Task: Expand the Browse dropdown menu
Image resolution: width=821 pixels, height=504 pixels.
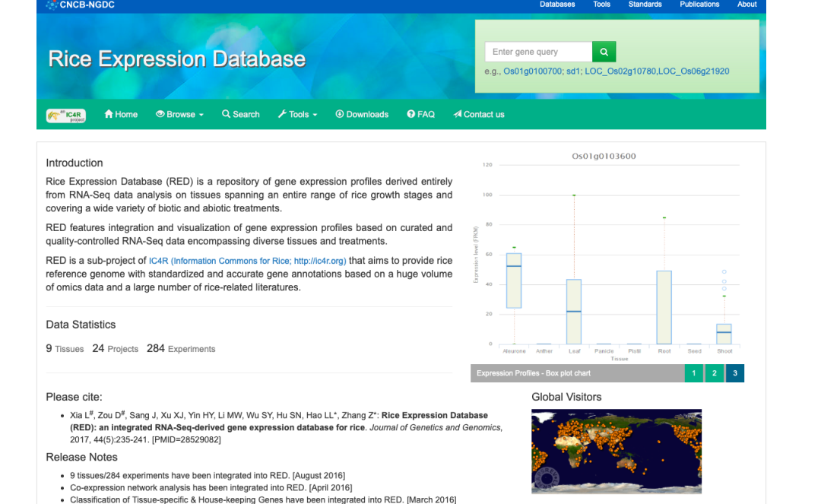Action: [180, 115]
